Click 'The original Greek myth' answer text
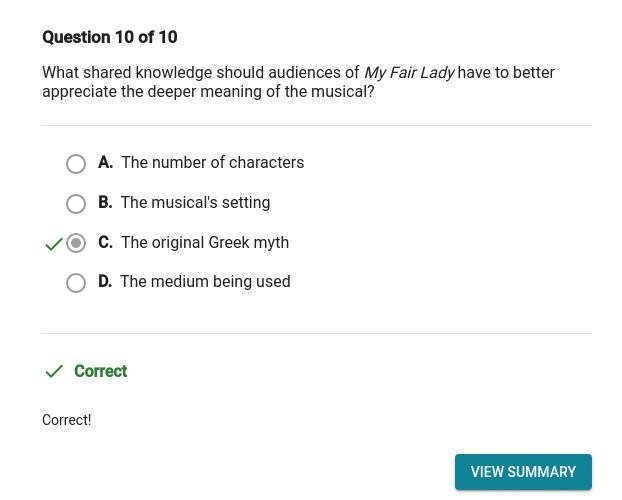This screenshot has height=500, width=622. pyautogui.click(x=205, y=243)
